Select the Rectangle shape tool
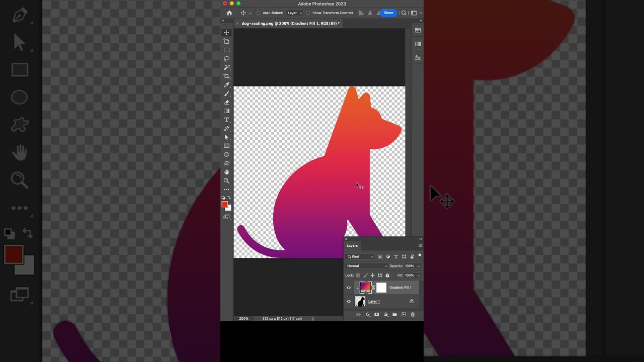 (x=226, y=146)
